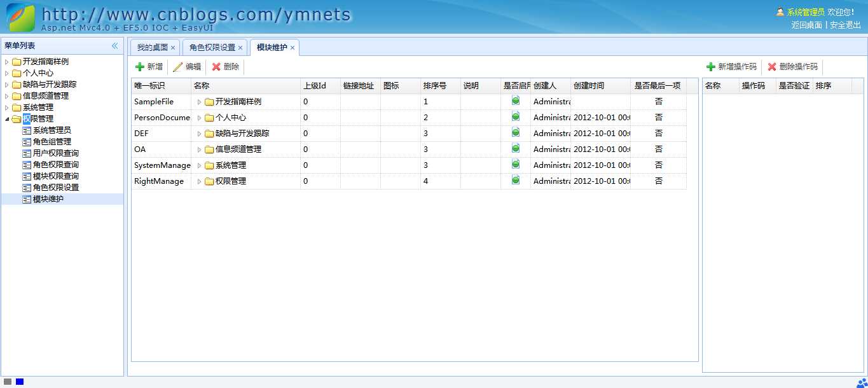Toggle the green enable indicator on SampleFile row

[x=516, y=100]
